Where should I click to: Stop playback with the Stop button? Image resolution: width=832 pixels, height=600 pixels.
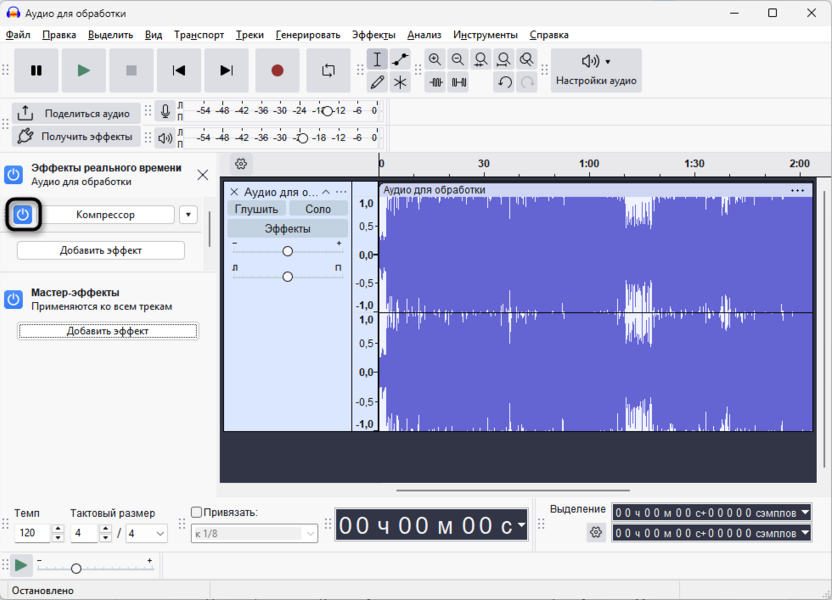pos(131,71)
